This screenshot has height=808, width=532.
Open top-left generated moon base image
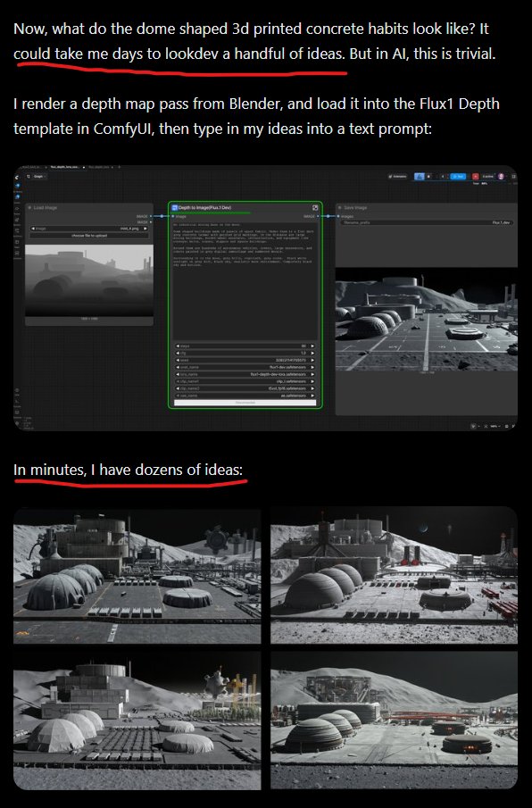click(137, 575)
